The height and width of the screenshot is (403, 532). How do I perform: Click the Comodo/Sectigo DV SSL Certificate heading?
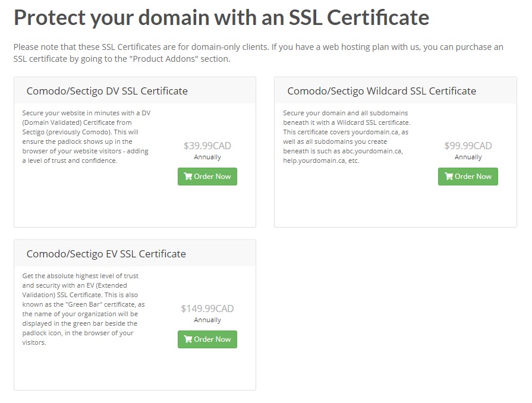(107, 91)
